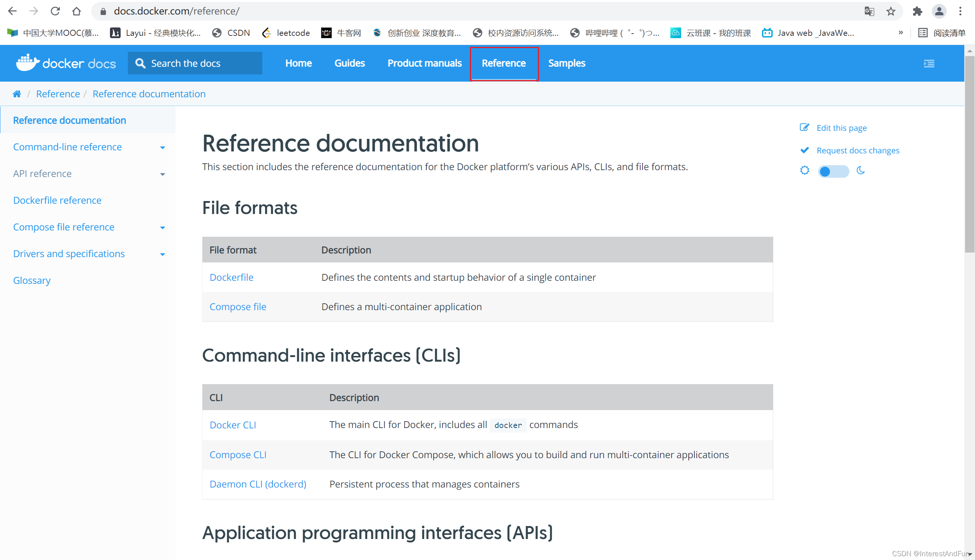Open the Samples nav tab
This screenshot has width=975, height=560.
click(x=567, y=63)
